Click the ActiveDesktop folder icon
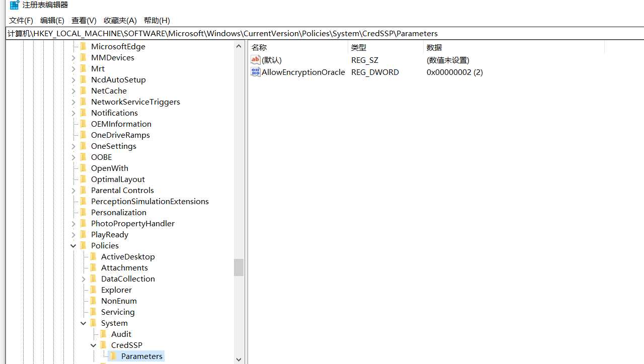 94,256
